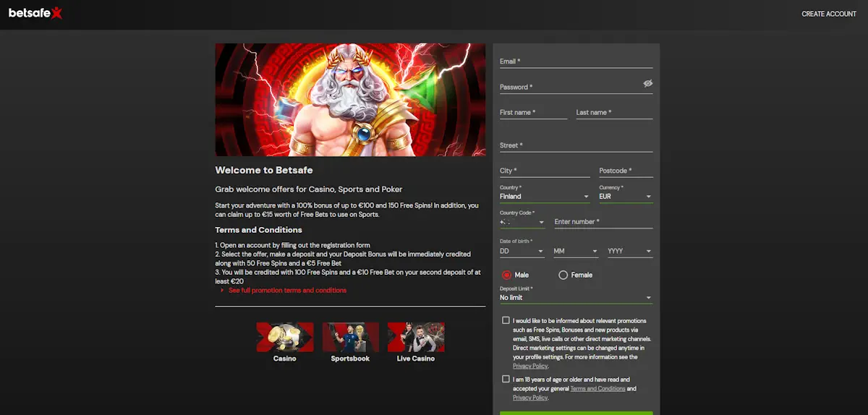Toggle password visibility eye icon

648,84
